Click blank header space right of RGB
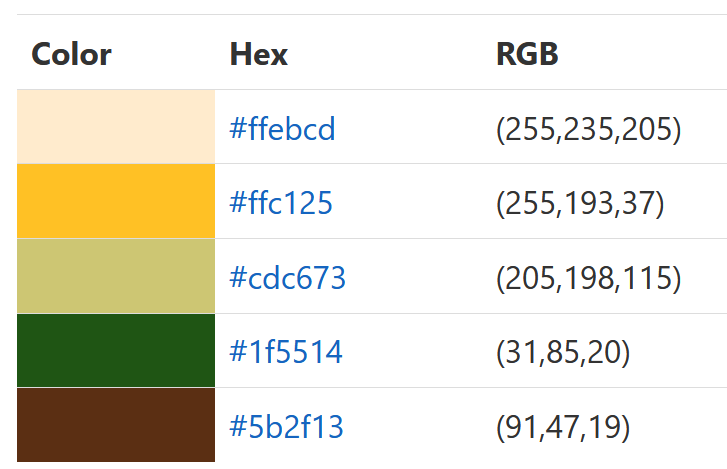Viewport: 727px width, 469px height. click(650, 54)
